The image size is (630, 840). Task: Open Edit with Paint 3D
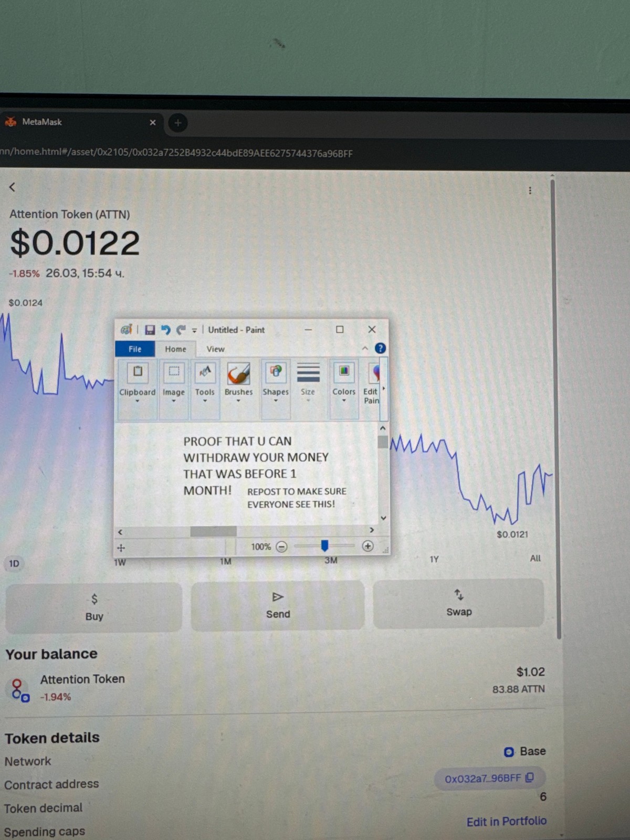[x=372, y=382]
